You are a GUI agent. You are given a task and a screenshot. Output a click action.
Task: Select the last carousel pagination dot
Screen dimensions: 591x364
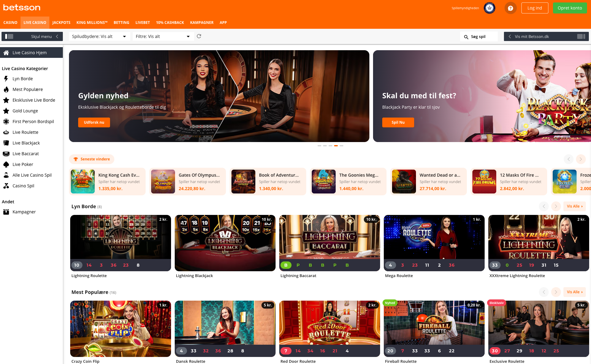pyautogui.click(x=341, y=146)
